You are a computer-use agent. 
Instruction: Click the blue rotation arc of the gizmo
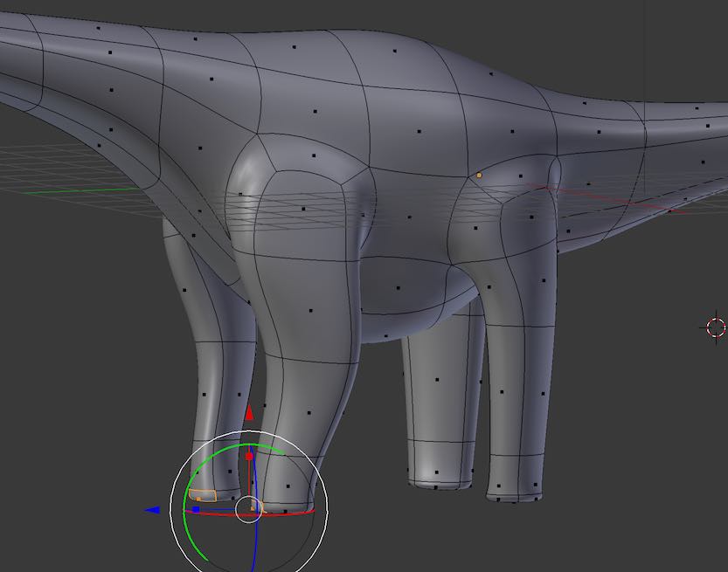257,538
